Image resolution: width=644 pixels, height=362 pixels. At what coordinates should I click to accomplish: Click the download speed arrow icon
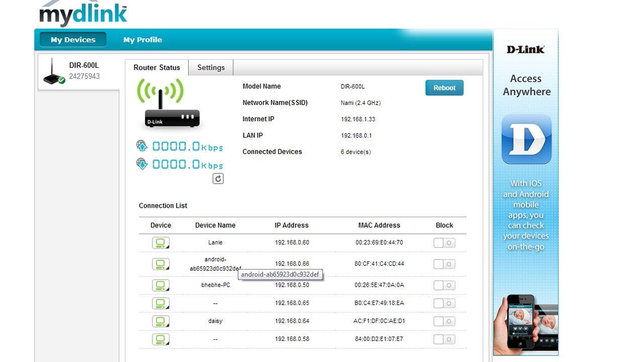(x=142, y=164)
